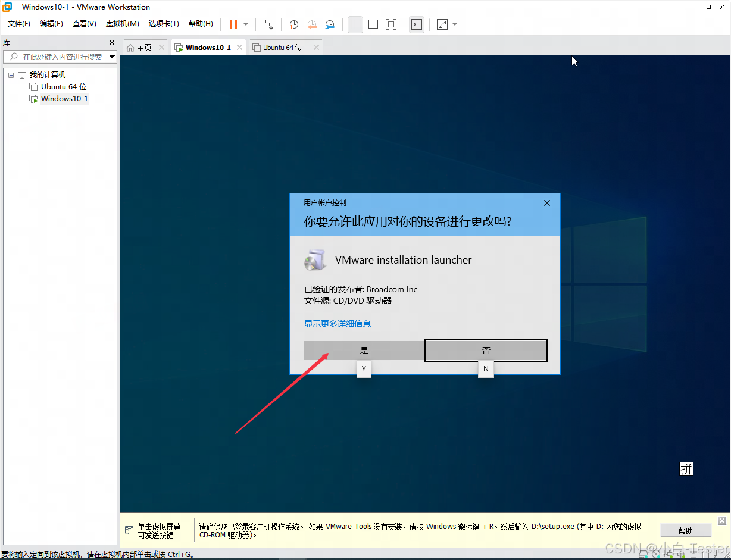This screenshot has height=560, width=731.
Task: Click the VMware Workstation title bar icon
Action: [7, 7]
